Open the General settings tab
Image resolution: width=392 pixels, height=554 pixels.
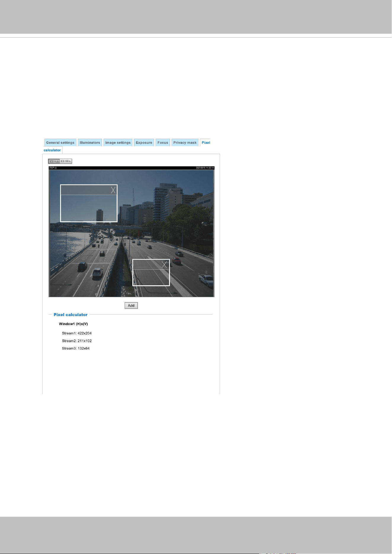point(60,143)
